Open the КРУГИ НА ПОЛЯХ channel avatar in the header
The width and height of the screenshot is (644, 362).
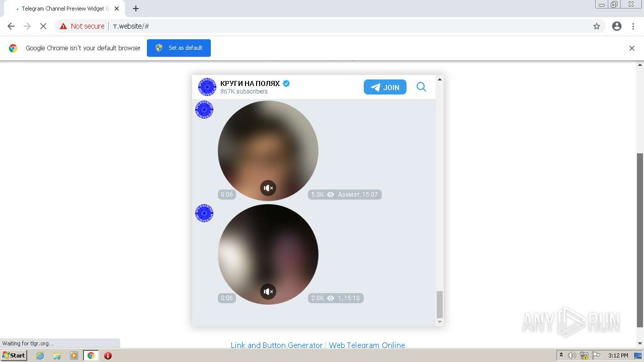(x=207, y=87)
